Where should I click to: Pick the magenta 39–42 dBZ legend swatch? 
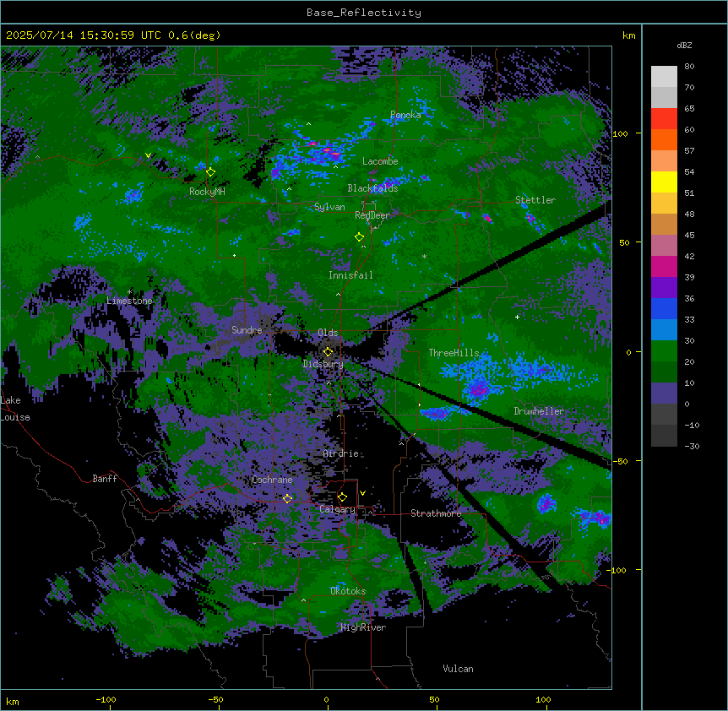(x=664, y=267)
